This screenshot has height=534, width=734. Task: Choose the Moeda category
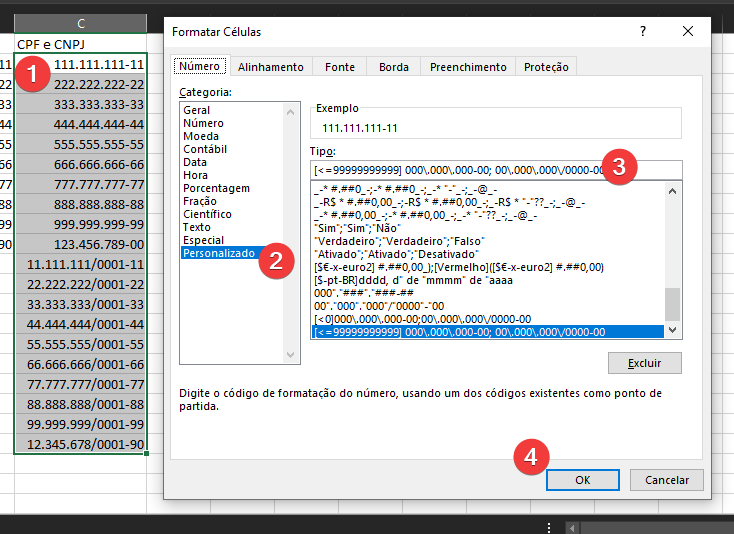point(232,136)
